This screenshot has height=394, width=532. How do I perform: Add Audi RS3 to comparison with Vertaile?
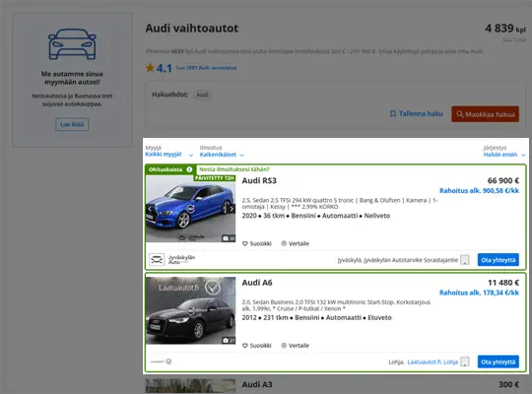(x=296, y=243)
